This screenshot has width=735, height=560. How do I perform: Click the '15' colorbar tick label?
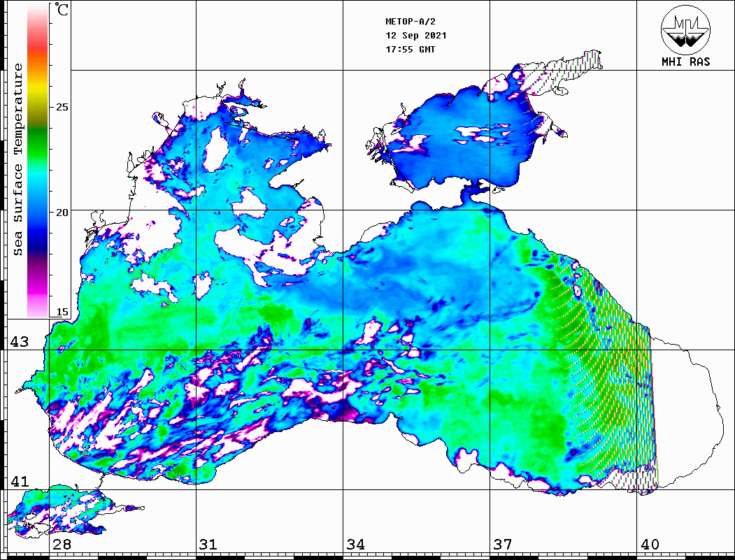tap(62, 312)
